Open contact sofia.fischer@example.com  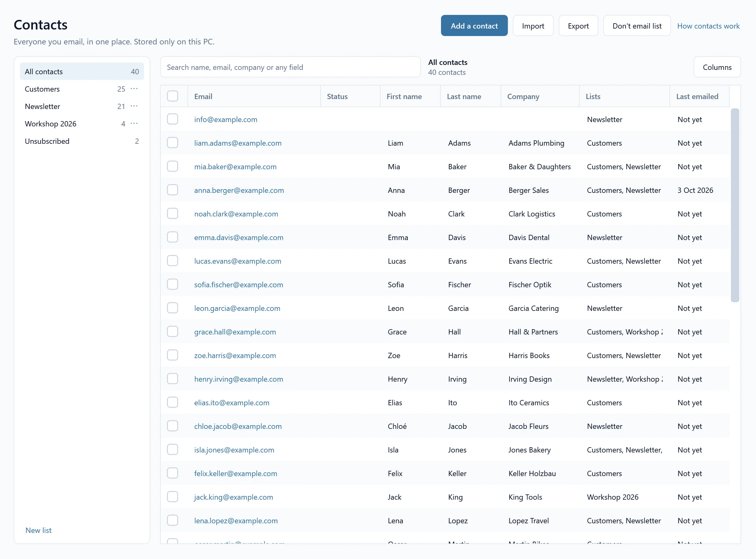(x=239, y=284)
